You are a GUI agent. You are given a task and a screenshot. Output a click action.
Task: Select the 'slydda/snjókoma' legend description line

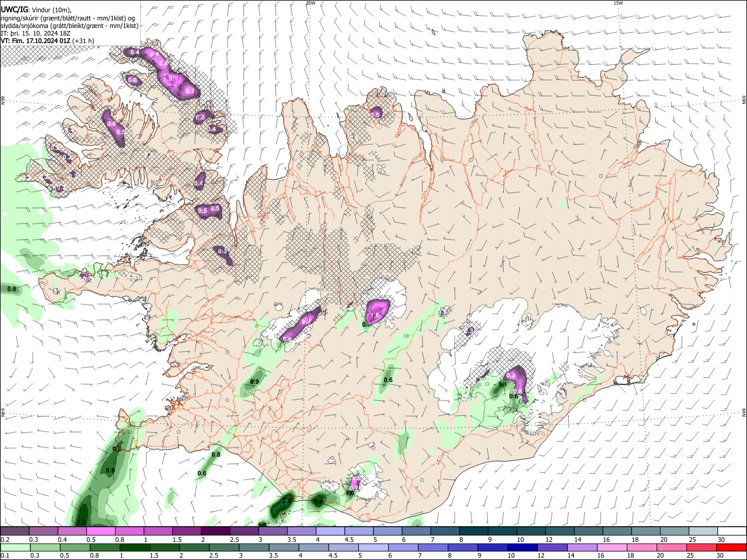(x=69, y=26)
